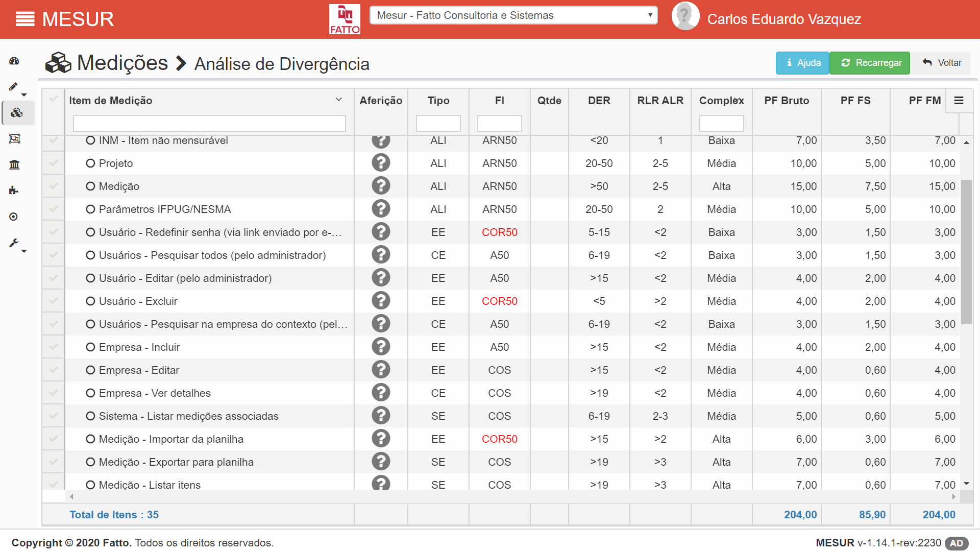Click the vertical scrollbar thumb
Image resolution: width=980 pixels, height=551 pixels.
click(966, 252)
